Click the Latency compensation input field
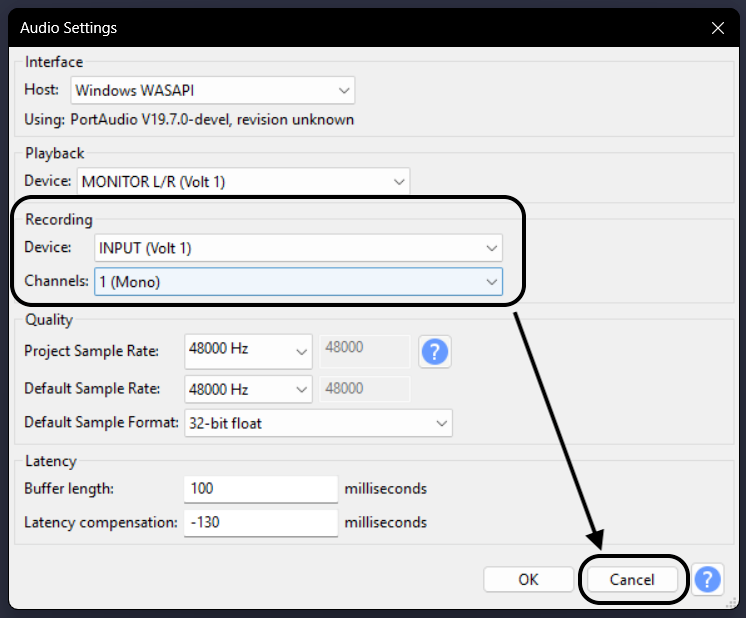Image resolution: width=746 pixels, height=618 pixels. tap(261, 523)
